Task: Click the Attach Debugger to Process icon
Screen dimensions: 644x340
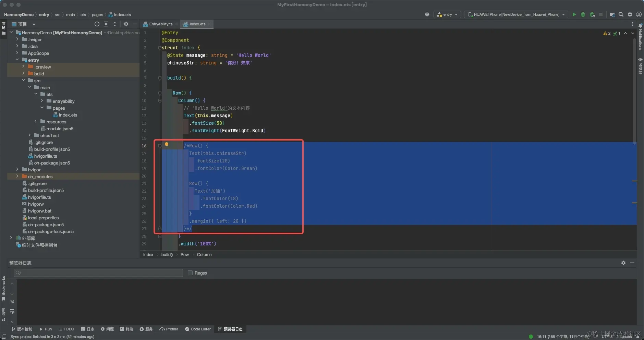Action: pyautogui.click(x=592, y=14)
